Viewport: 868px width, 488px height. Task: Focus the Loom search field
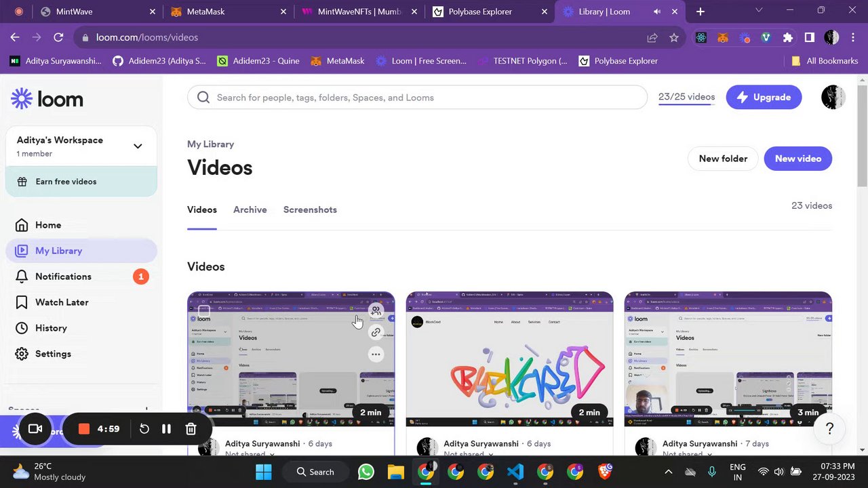pyautogui.click(x=417, y=98)
